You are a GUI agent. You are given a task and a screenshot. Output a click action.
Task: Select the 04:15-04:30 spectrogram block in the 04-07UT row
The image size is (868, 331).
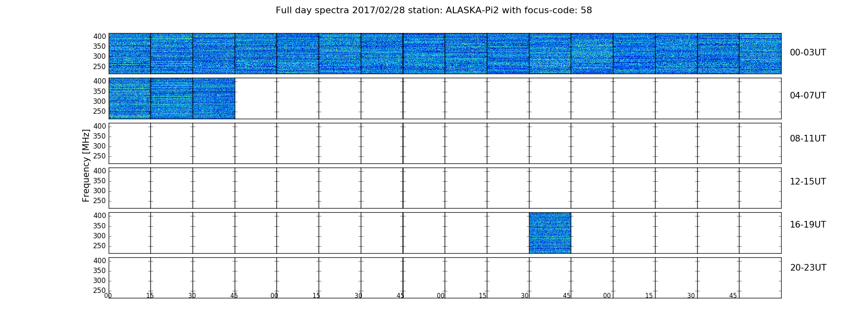172,98
